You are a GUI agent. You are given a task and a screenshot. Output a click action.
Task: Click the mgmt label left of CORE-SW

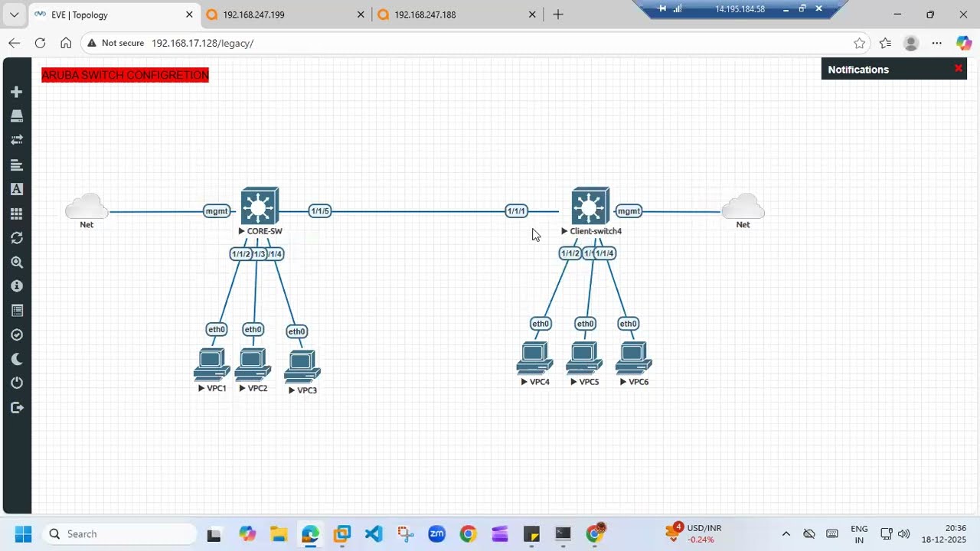click(217, 211)
